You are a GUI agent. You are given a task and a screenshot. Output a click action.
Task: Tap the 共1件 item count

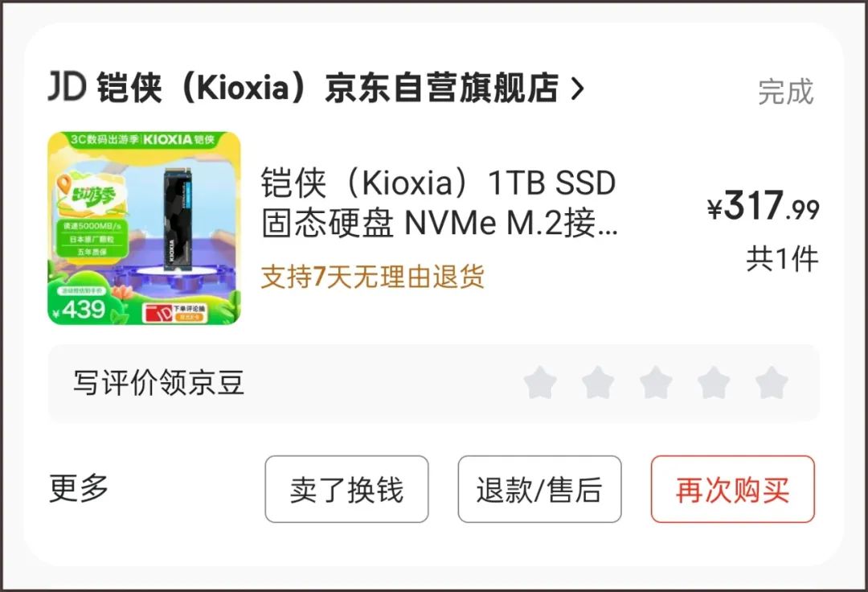tap(782, 259)
